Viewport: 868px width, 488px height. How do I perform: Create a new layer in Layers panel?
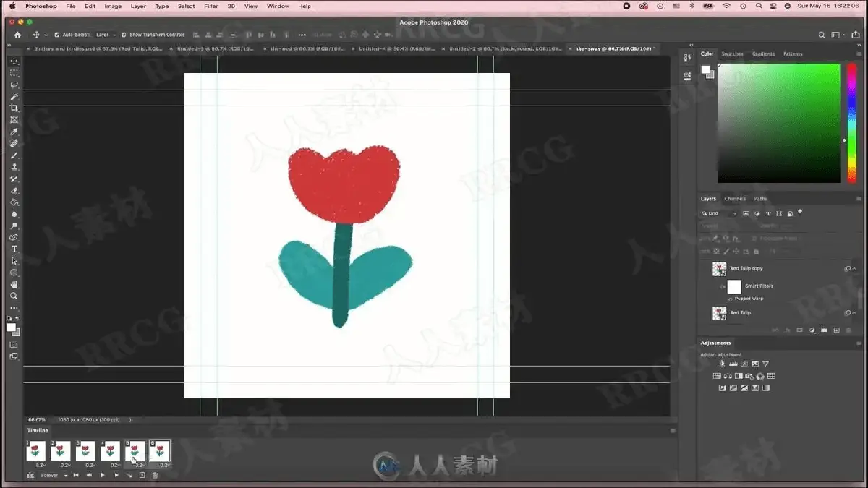[x=836, y=330]
